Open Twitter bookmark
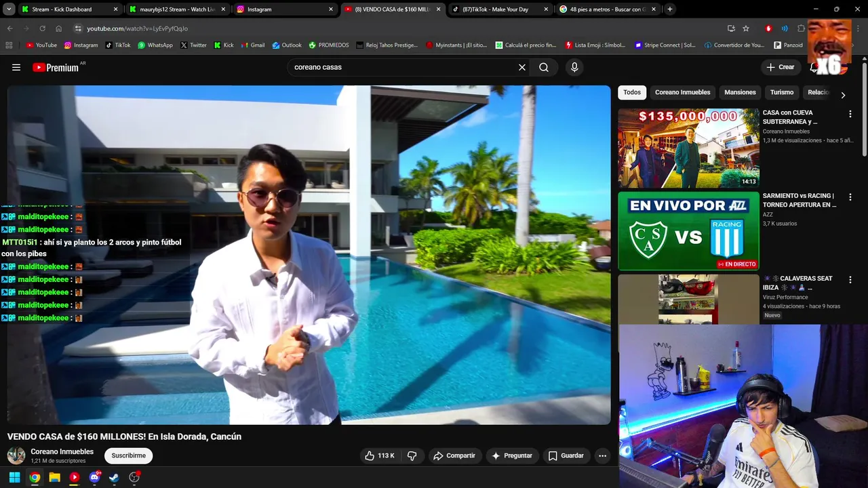868x488 pixels. [194, 45]
